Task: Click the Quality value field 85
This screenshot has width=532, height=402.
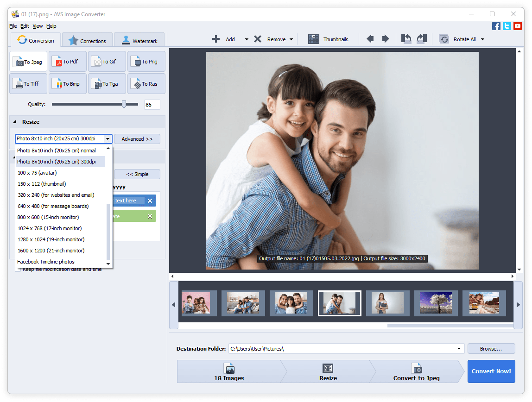Action: click(x=152, y=104)
